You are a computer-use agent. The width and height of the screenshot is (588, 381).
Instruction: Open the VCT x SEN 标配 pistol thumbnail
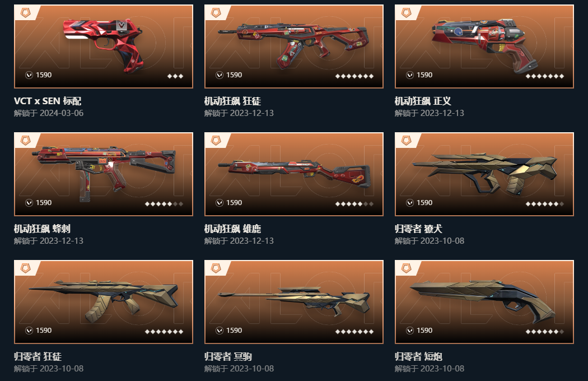(104, 47)
